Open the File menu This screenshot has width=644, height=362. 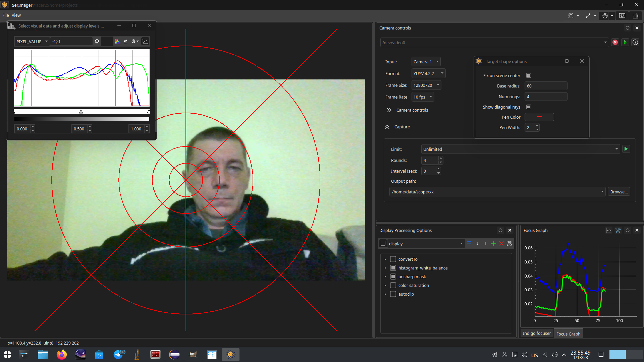pyautogui.click(x=6, y=15)
